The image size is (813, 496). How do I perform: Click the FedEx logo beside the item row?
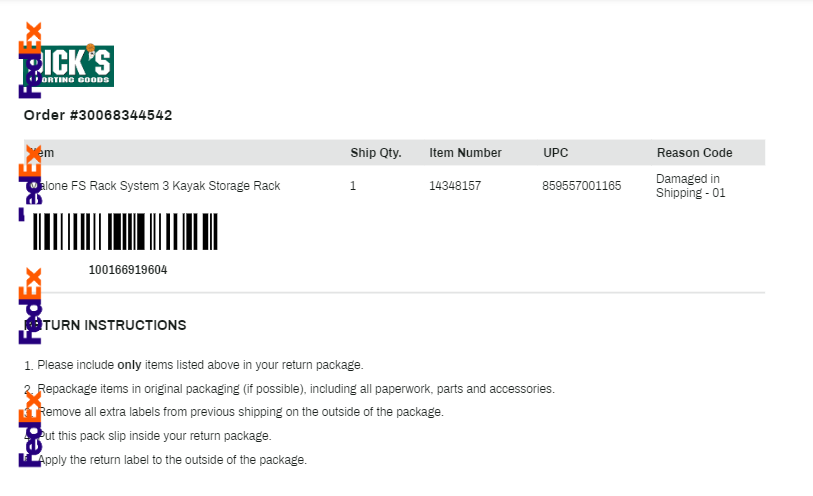tap(30, 183)
